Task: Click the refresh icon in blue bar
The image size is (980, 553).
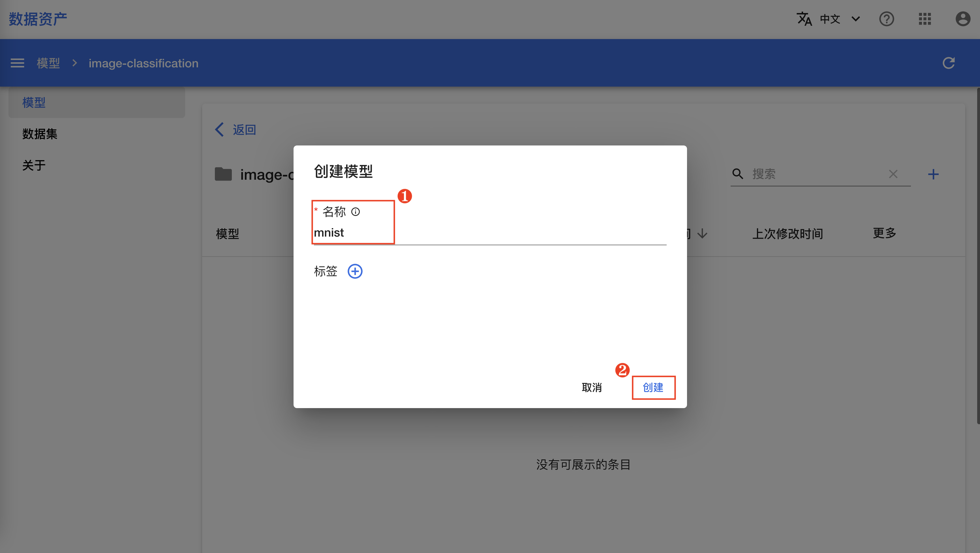Action: tap(948, 63)
